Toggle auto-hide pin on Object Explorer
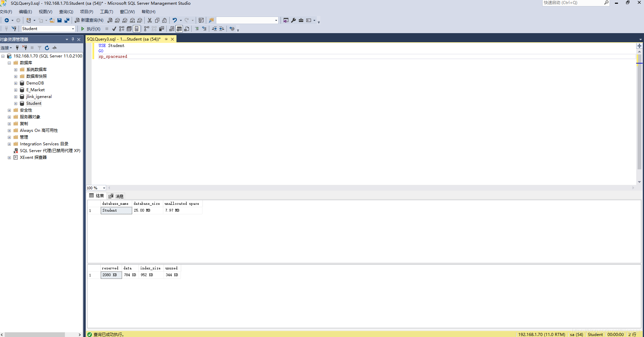The height and width of the screenshot is (337, 644). click(73, 40)
